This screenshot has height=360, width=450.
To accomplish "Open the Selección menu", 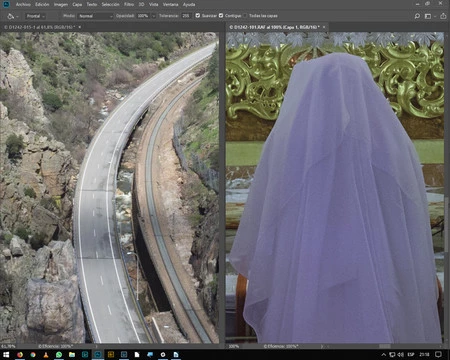I will click(110, 4).
